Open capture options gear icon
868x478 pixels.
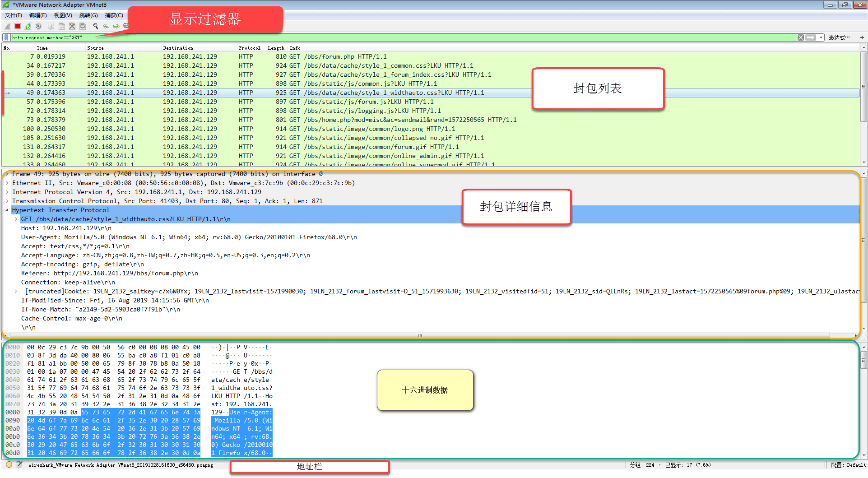[x=38, y=26]
